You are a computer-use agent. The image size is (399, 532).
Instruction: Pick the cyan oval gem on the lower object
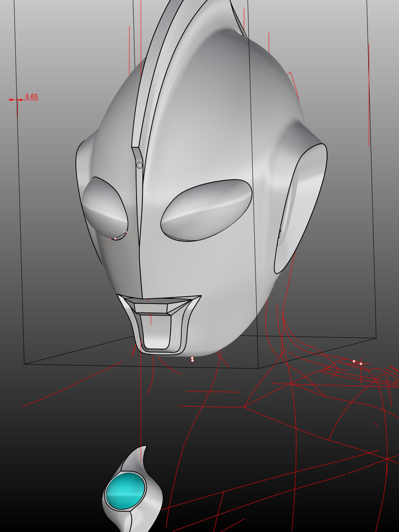[x=125, y=491]
